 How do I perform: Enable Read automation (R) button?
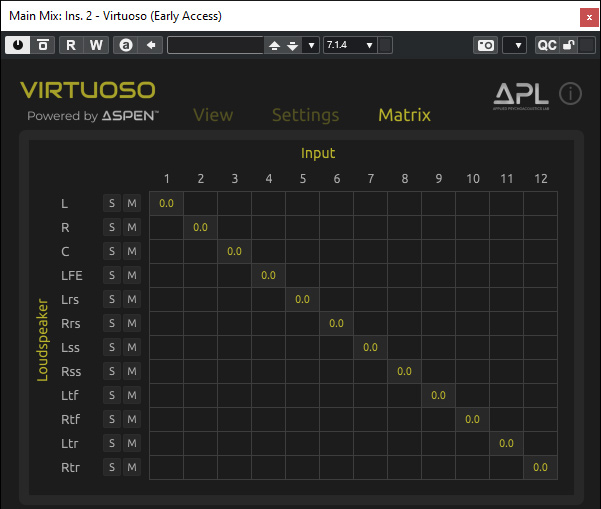pos(71,45)
